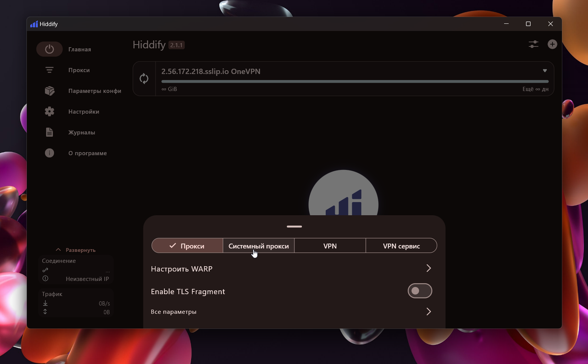Click the Неизвестный IP text
The height and width of the screenshot is (364, 588).
click(x=87, y=279)
